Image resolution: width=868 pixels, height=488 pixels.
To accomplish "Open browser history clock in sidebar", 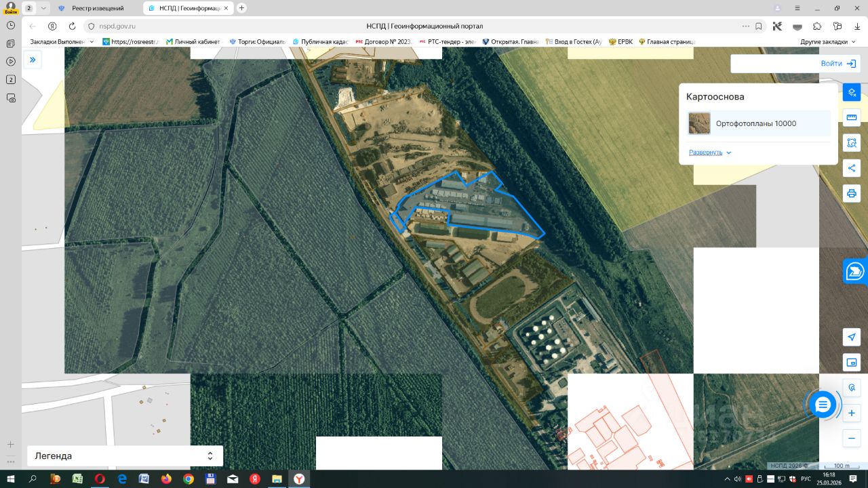I will coord(10,25).
